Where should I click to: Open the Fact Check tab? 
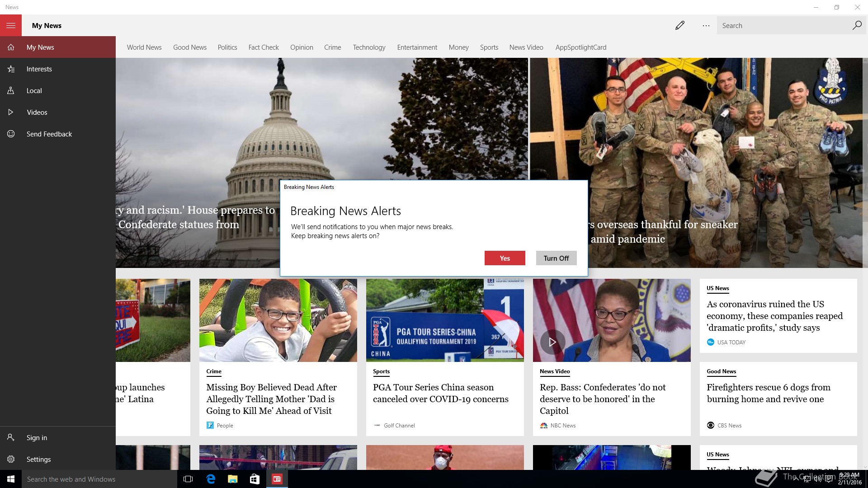coord(264,47)
